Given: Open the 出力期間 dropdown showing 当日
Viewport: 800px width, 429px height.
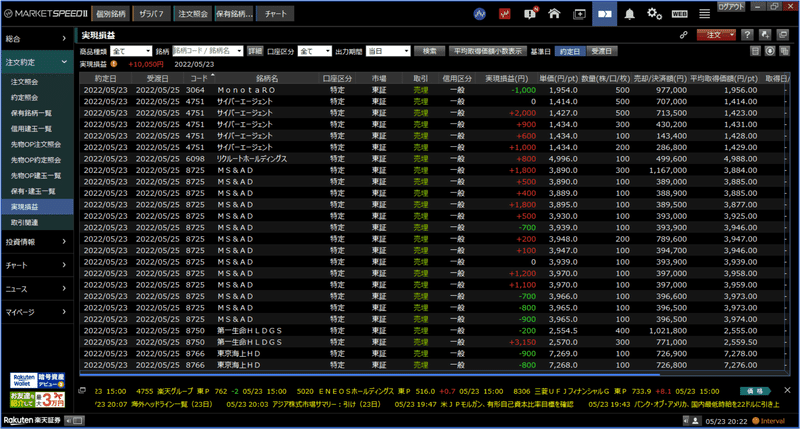Looking at the screenshot, I should coord(388,51).
